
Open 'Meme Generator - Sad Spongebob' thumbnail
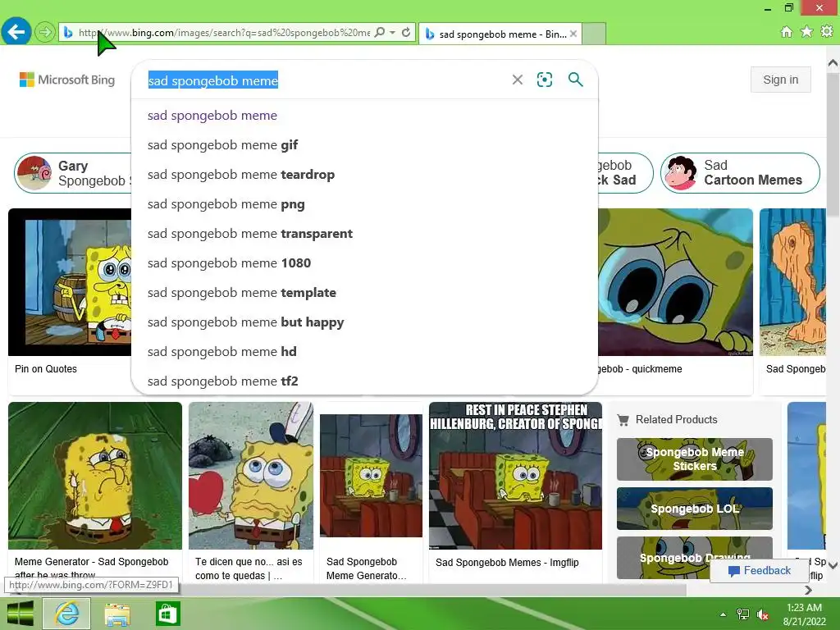click(95, 476)
